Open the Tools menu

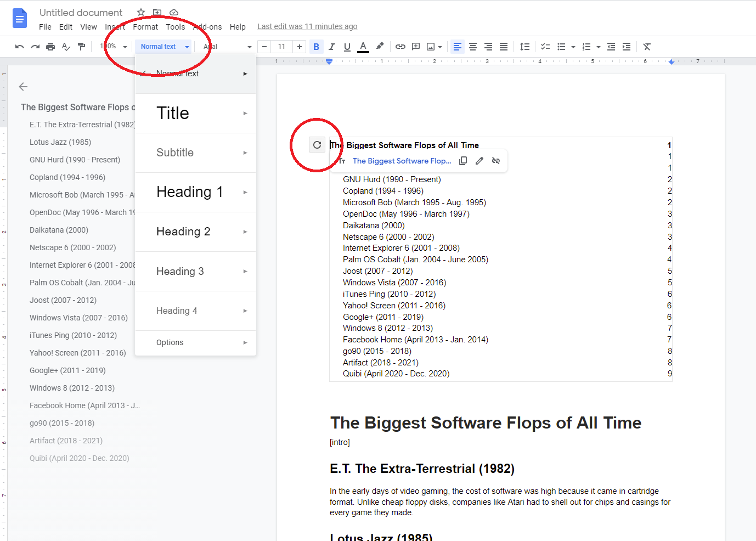tap(175, 26)
